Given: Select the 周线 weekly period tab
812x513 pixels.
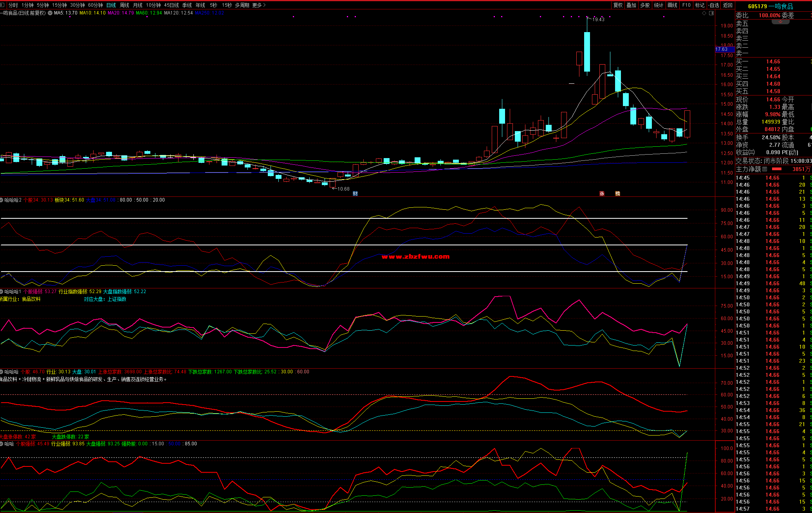Looking at the screenshot, I should pos(125,5).
